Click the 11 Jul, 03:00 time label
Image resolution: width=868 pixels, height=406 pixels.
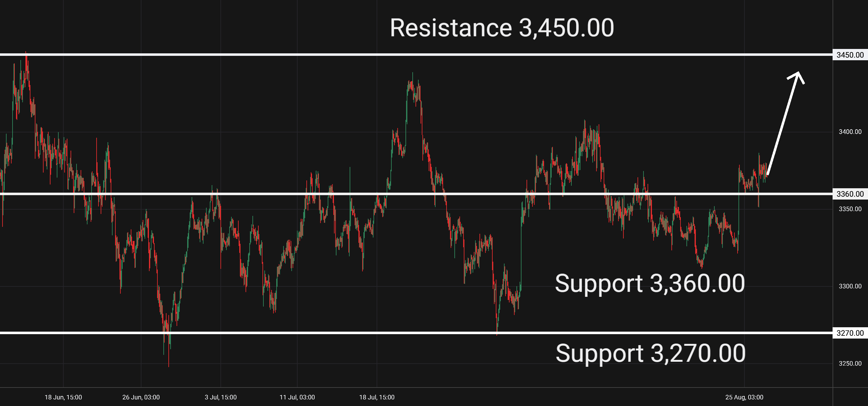pos(297,397)
